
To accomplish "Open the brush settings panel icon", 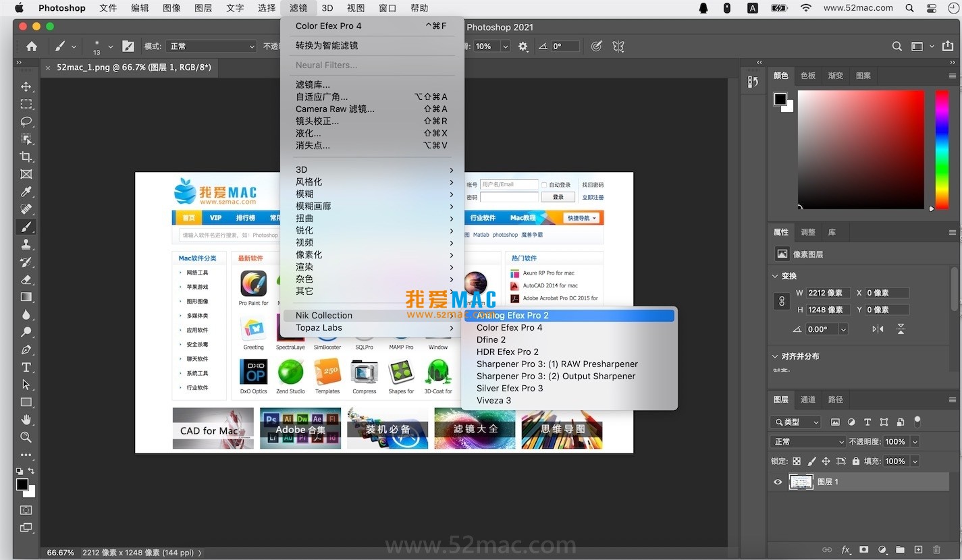I will pyautogui.click(x=128, y=47).
